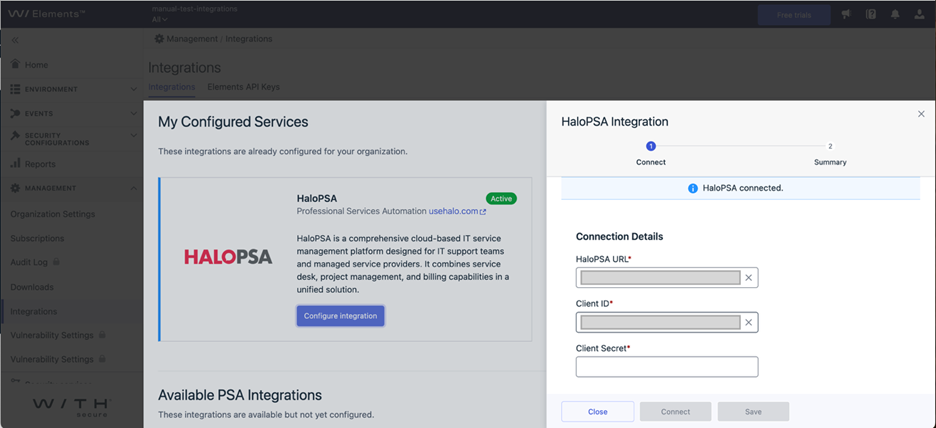Click the Connection Details heading
The height and width of the screenshot is (428, 936).
click(x=620, y=236)
